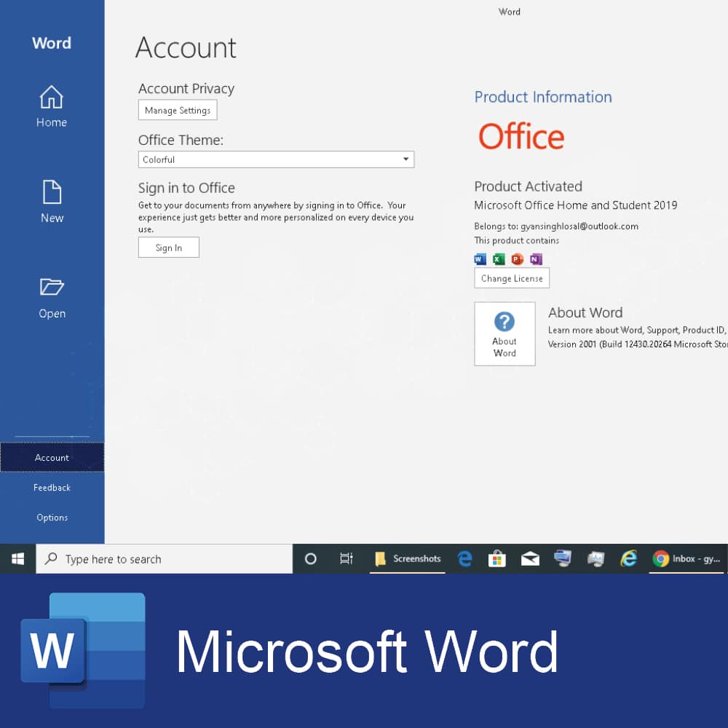Click the Word product icon
This screenshot has width=728, height=728.
(480, 259)
